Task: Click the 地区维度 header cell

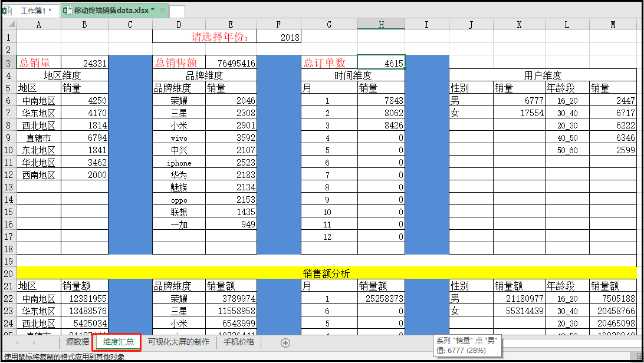Action: [x=63, y=75]
